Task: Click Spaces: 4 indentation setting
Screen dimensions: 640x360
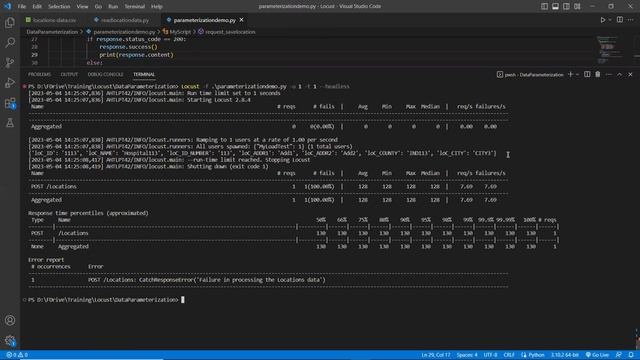Action: 467,355
